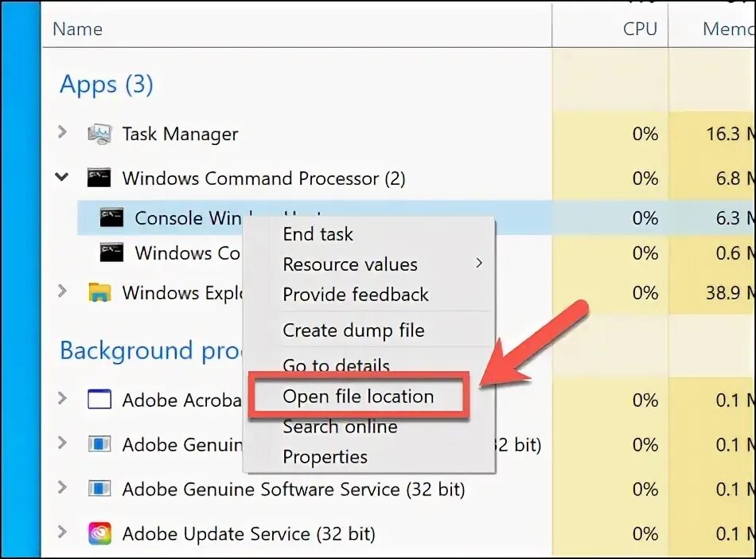The image size is (756, 559).
Task: Expand the Windows Explorer process group
Action: (62, 291)
